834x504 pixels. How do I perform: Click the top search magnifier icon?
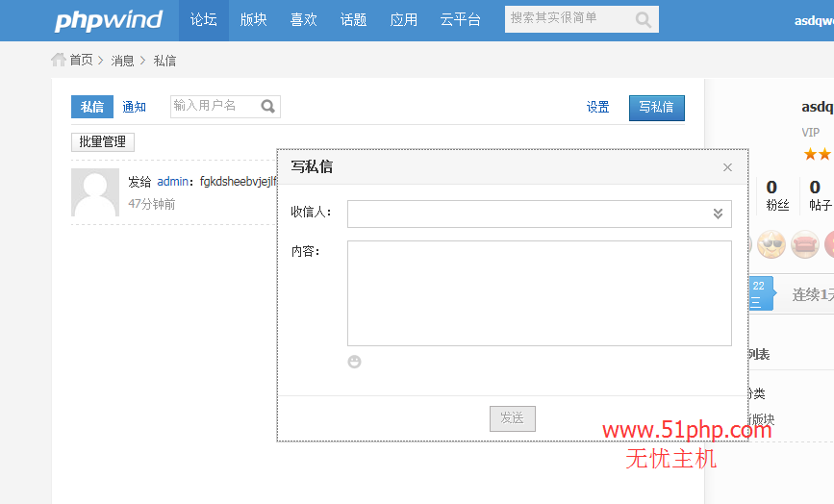coord(644,19)
